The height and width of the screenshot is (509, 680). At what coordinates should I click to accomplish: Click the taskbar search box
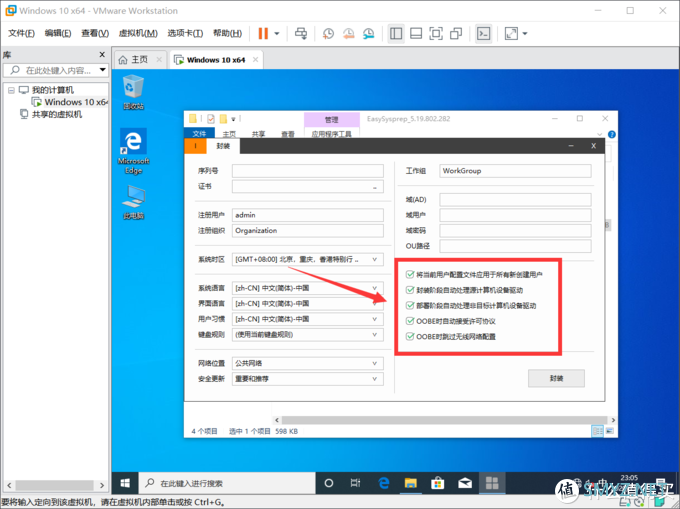[227, 483]
